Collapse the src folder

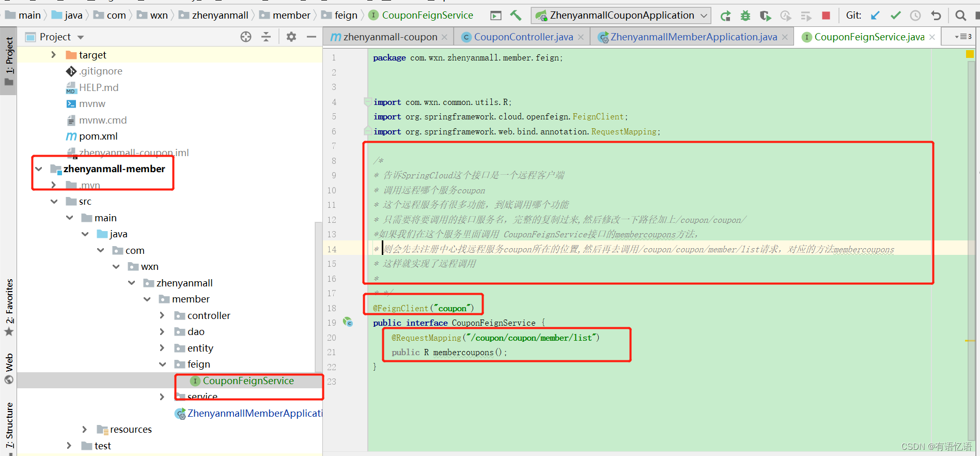tap(54, 202)
